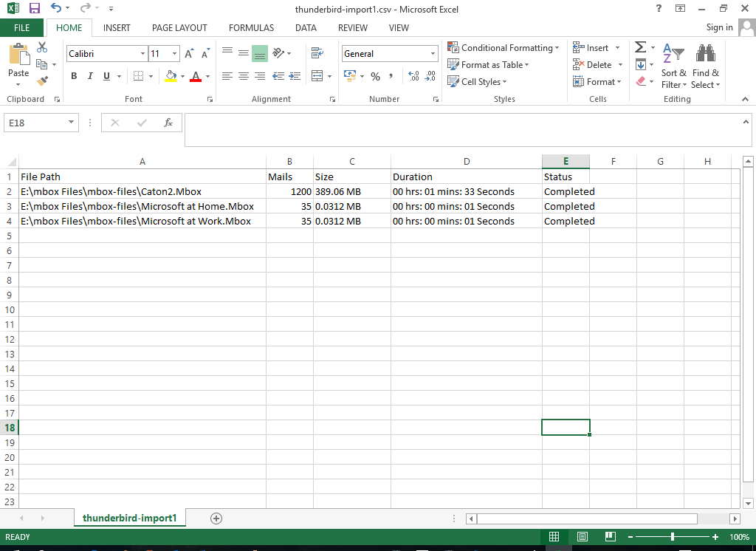Click the zoom slider handle
756x551 pixels.
672,537
